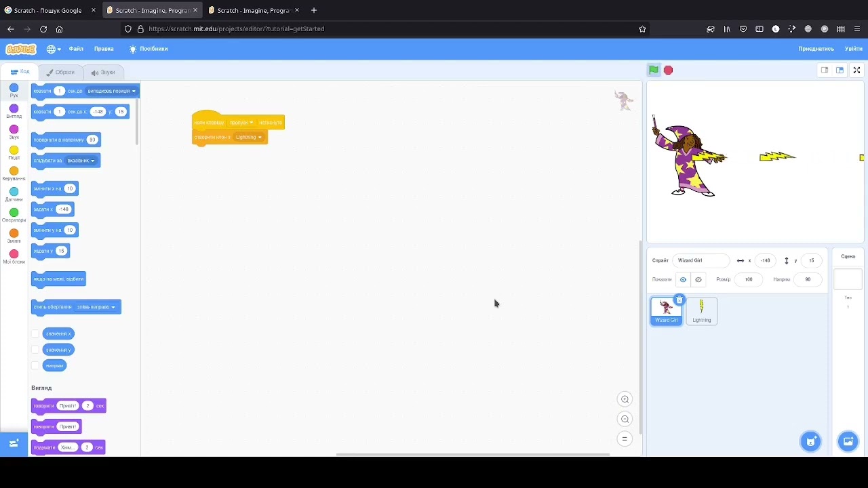
Task: Bookmark this page with star
Action: click(642, 29)
